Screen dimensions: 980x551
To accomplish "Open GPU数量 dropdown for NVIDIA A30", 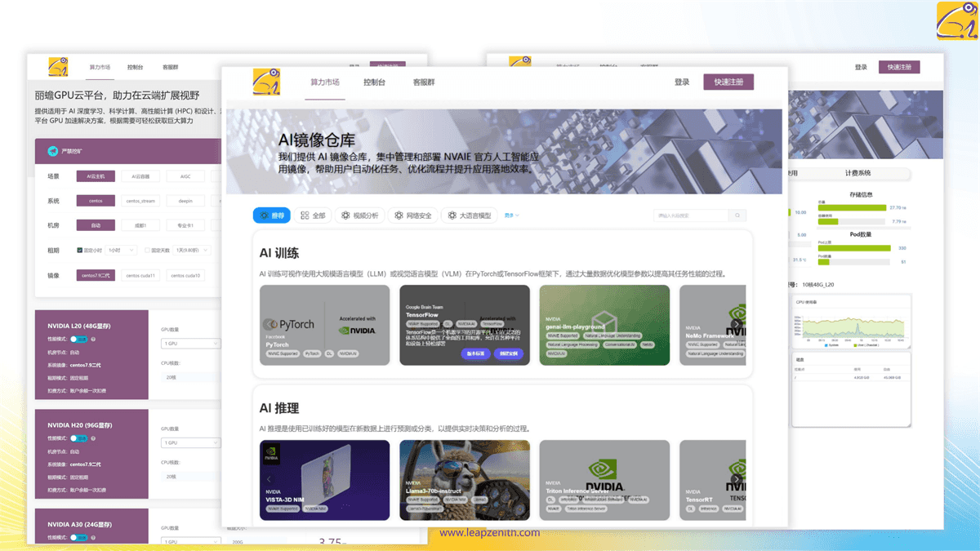I will click(x=190, y=541).
